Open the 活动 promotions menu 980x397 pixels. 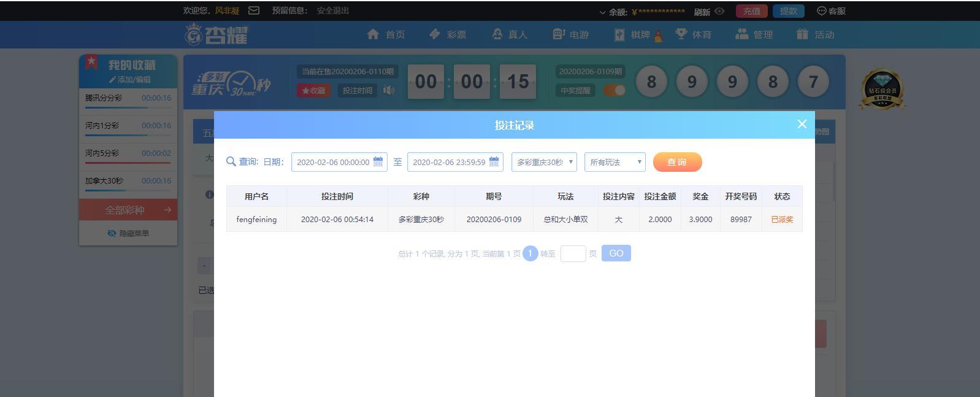[x=816, y=34]
